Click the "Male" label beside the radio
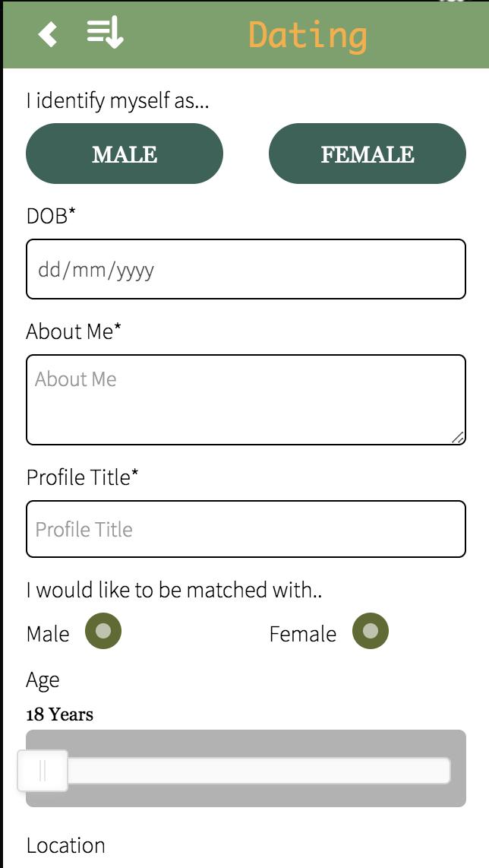489x868 pixels. click(x=48, y=634)
